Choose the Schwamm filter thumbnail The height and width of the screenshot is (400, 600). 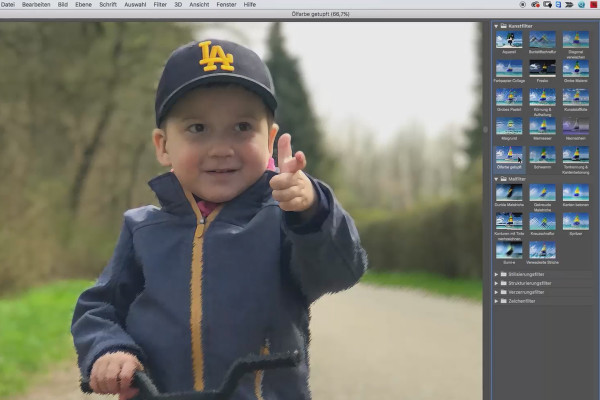pyautogui.click(x=542, y=155)
